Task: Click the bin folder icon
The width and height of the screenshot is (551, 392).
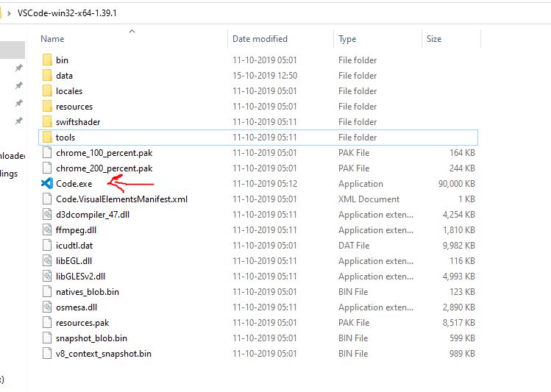Action: [47, 60]
